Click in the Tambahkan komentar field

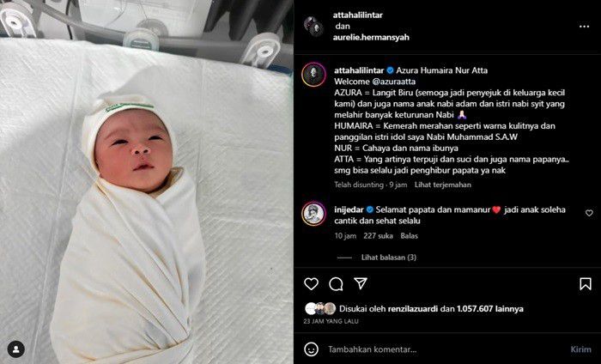[445, 349]
